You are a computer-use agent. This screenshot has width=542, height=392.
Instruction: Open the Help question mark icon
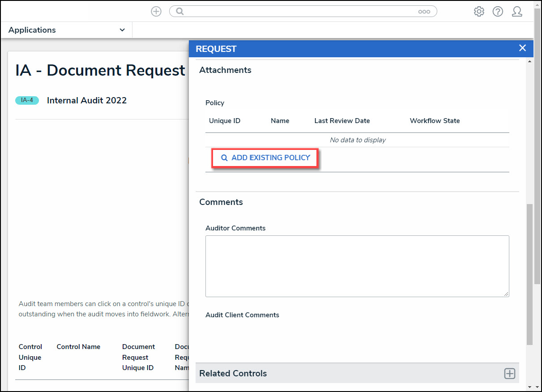[x=498, y=12]
